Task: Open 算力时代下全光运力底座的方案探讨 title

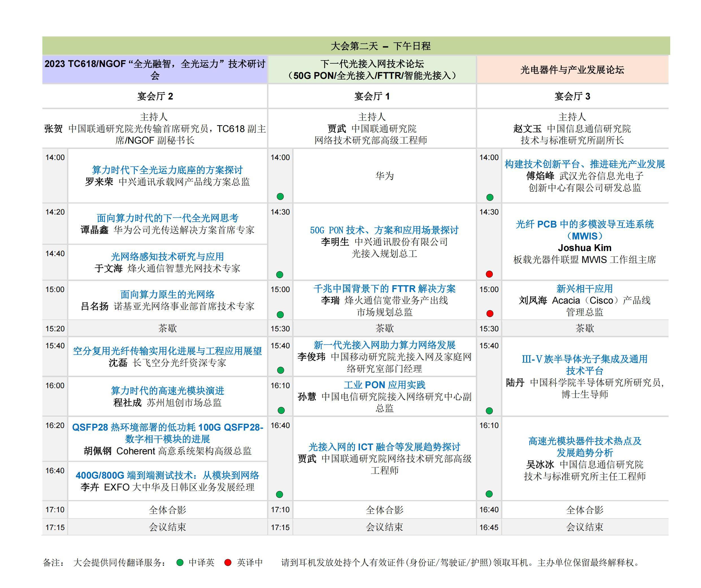Action: 167,170
